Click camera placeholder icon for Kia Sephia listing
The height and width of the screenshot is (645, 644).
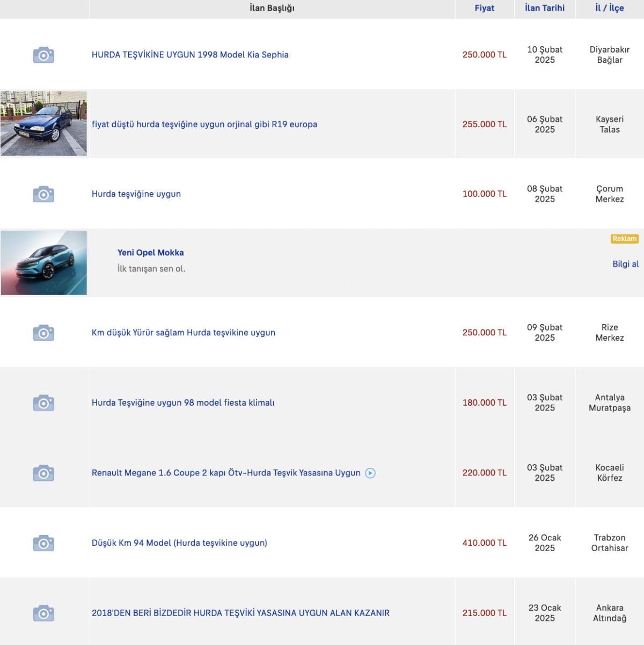click(x=43, y=55)
